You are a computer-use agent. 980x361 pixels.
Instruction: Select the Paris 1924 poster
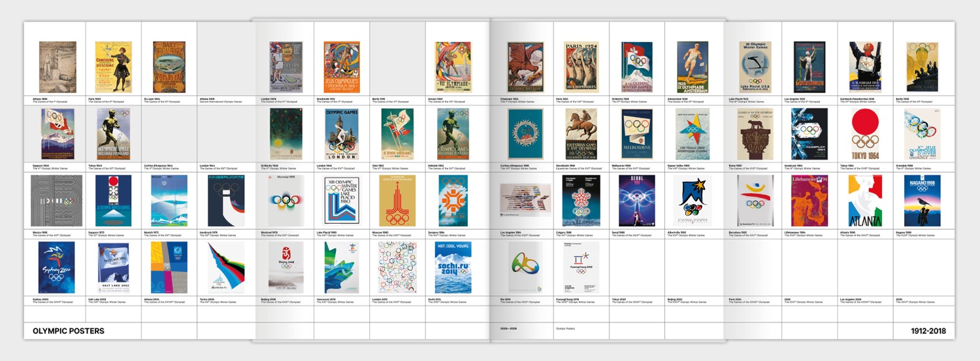[581, 67]
